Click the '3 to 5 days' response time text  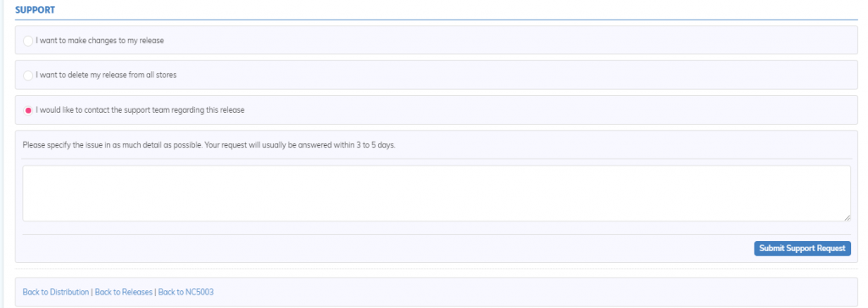click(x=376, y=145)
